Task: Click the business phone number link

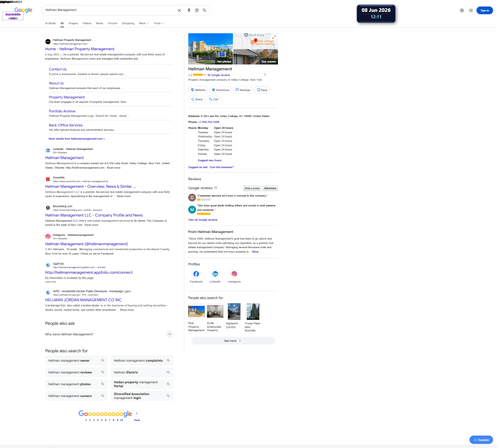Action: [x=209, y=122]
